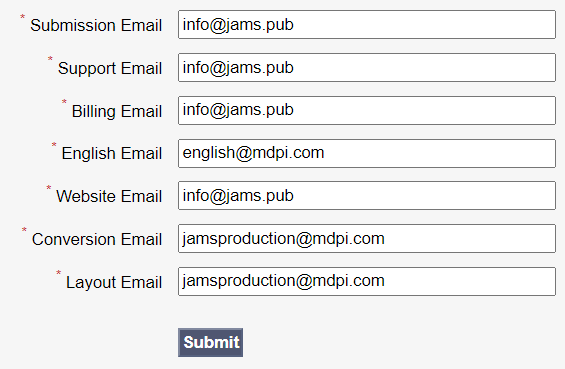Click the Submission Email label
Image resolution: width=565 pixels, height=369 pixels.
click(x=96, y=25)
